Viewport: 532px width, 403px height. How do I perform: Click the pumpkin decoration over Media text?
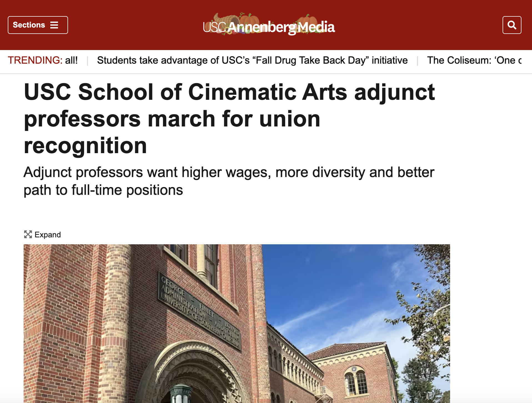coord(307,22)
